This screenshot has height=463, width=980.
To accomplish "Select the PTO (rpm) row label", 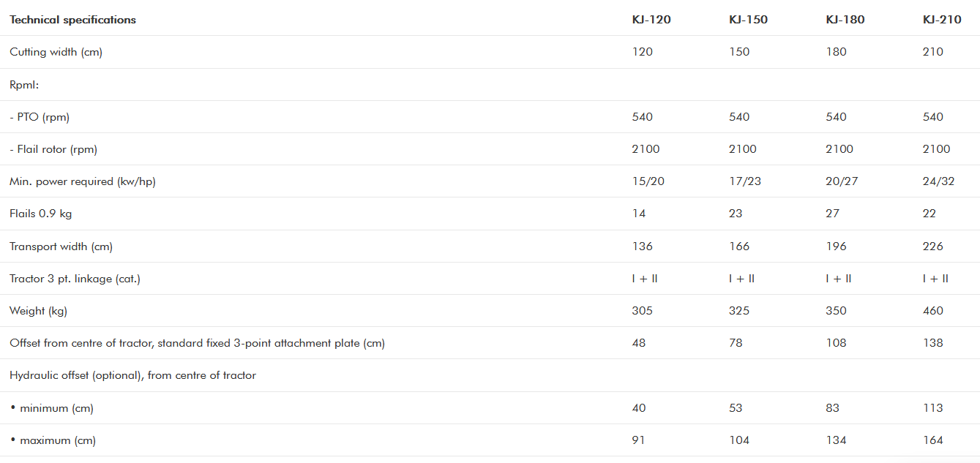I will tap(40, 117).
